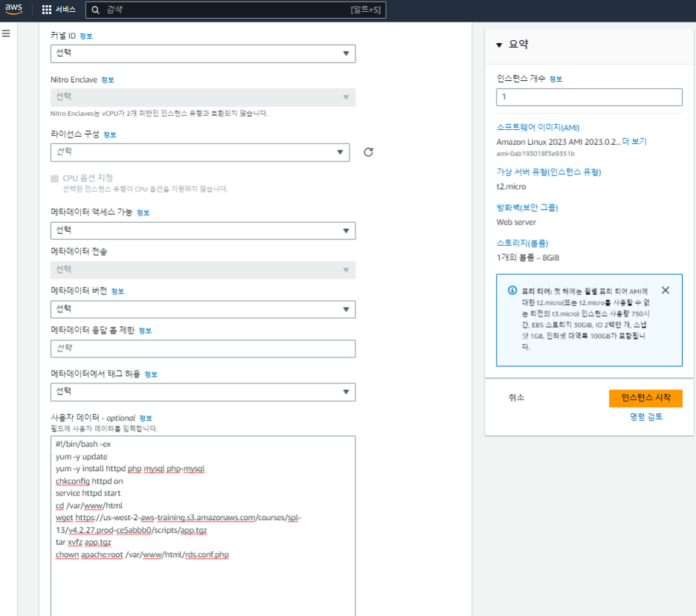Click the t2.micro instance type text

point(511,187)
